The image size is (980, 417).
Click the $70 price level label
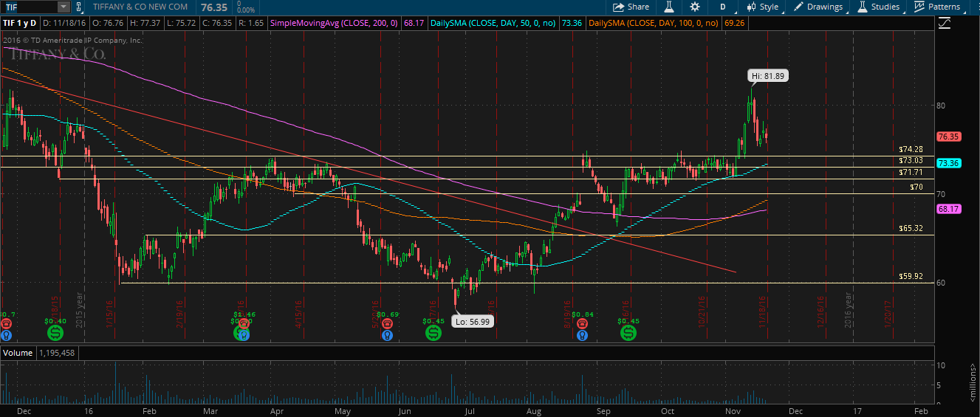(916, 187)
